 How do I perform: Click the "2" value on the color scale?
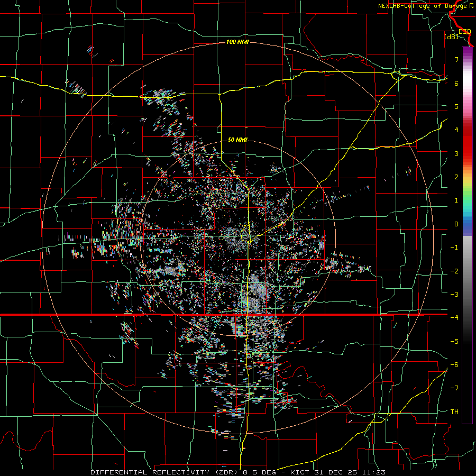456,177
